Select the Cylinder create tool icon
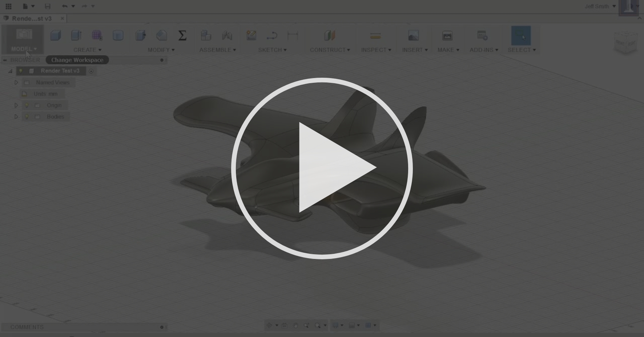The width and height of the screenshot is (644, 337). click(118, 35)
